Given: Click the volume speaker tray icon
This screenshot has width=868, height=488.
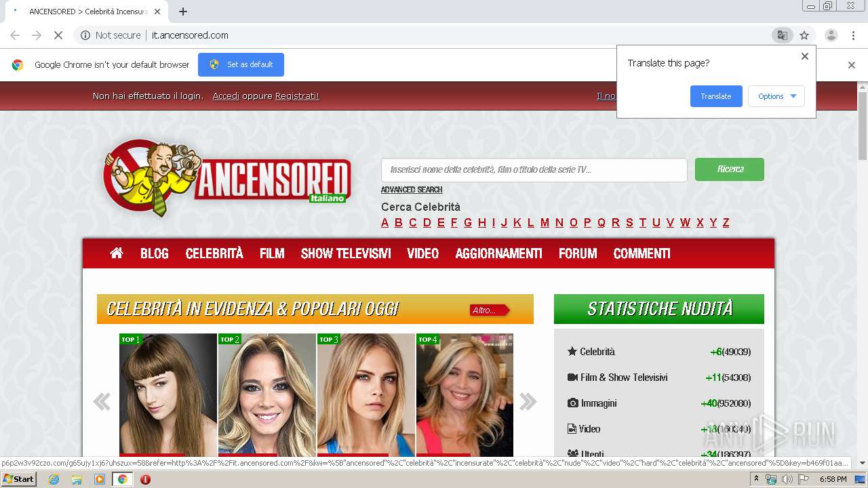Looking at the screenshot, I should [x=787, y=479].
